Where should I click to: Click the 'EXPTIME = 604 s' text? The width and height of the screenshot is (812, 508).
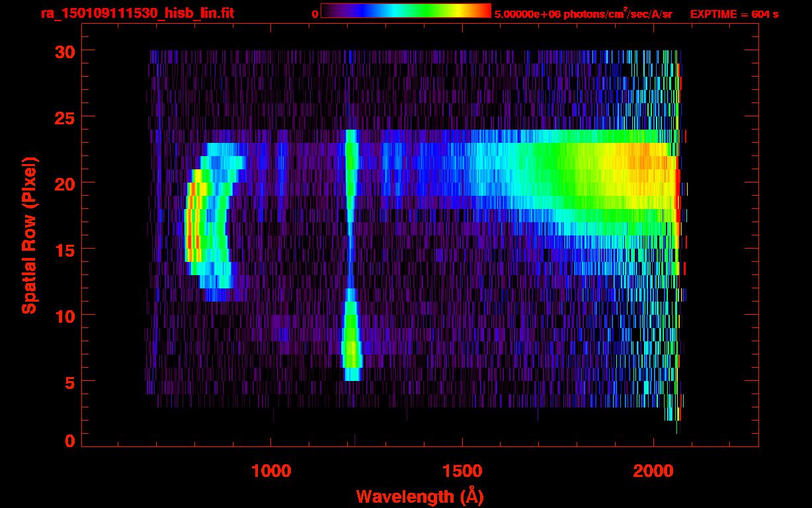point(734,14)
